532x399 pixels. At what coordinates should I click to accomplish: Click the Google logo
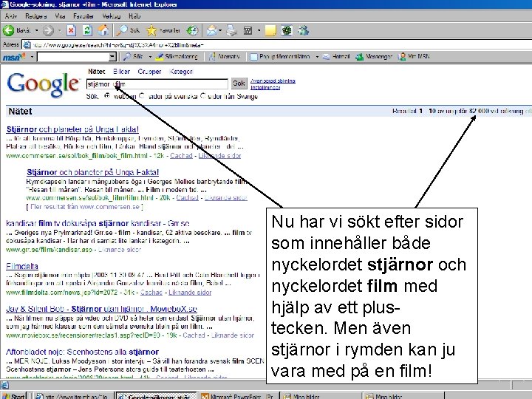[43, 84]
